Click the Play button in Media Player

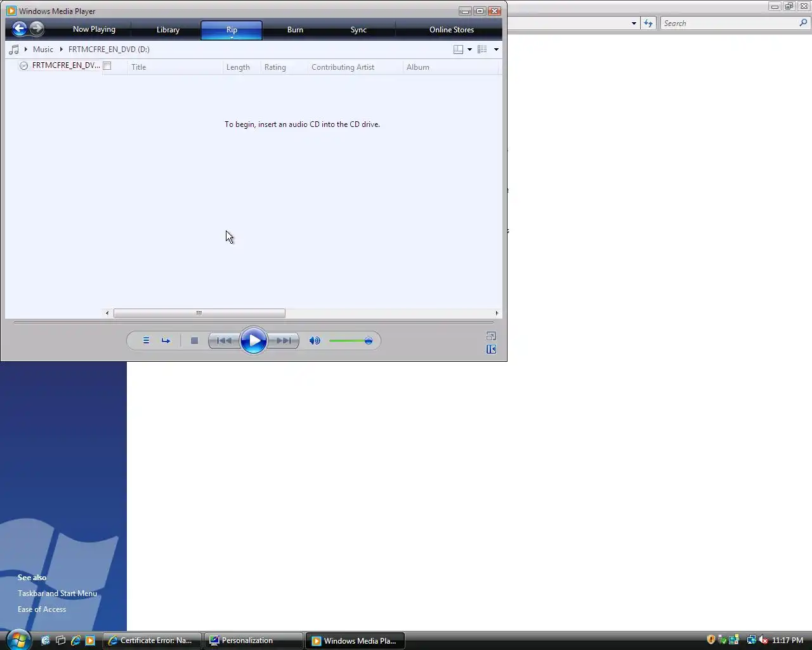[x=254, y=341]
